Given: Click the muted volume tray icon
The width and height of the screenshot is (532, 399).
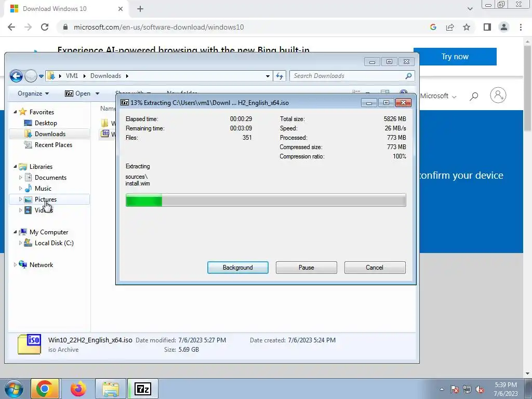Looking at the screenshot, I should [479, 390].
